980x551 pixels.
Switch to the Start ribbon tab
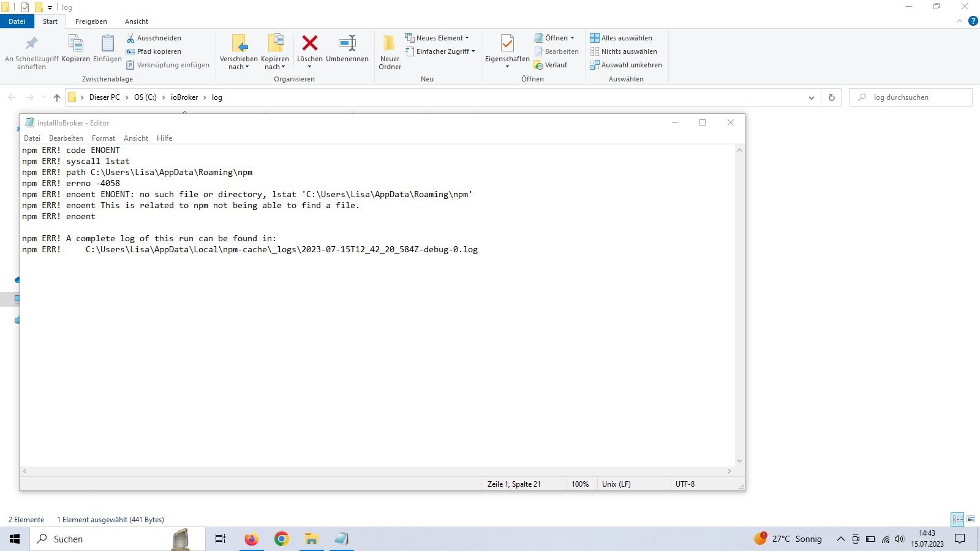coord(50,21)
